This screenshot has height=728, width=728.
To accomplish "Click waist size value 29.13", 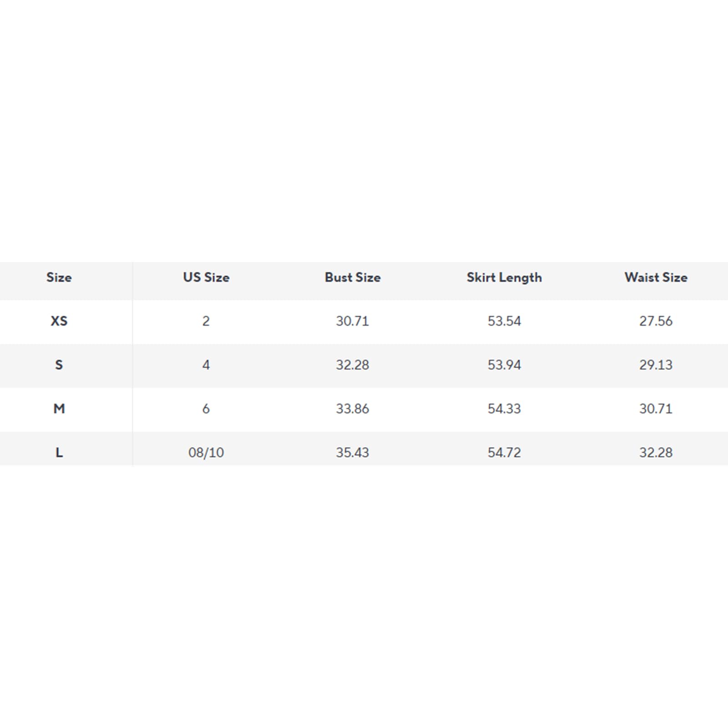I will pos(656,365).
